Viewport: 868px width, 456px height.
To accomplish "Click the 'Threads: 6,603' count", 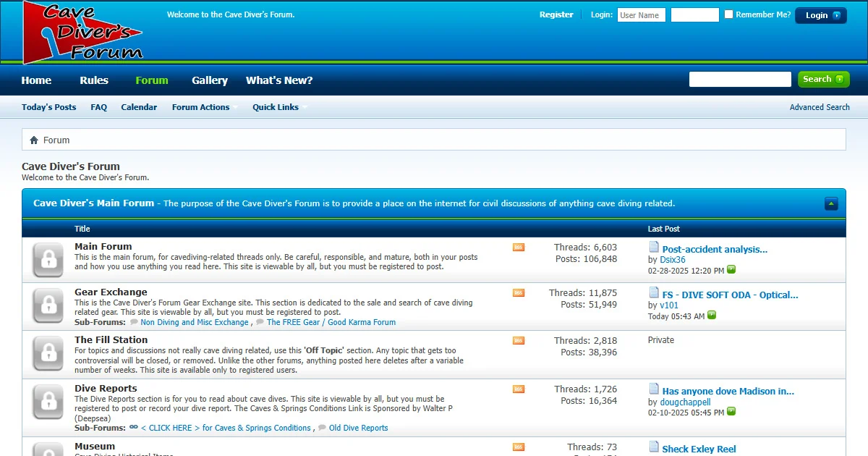I will pos(586,248).
